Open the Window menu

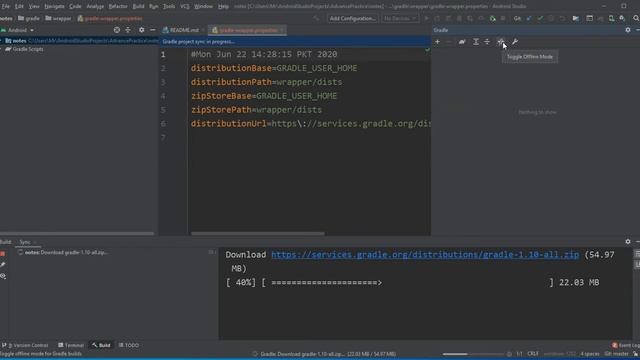click(203, 6)
